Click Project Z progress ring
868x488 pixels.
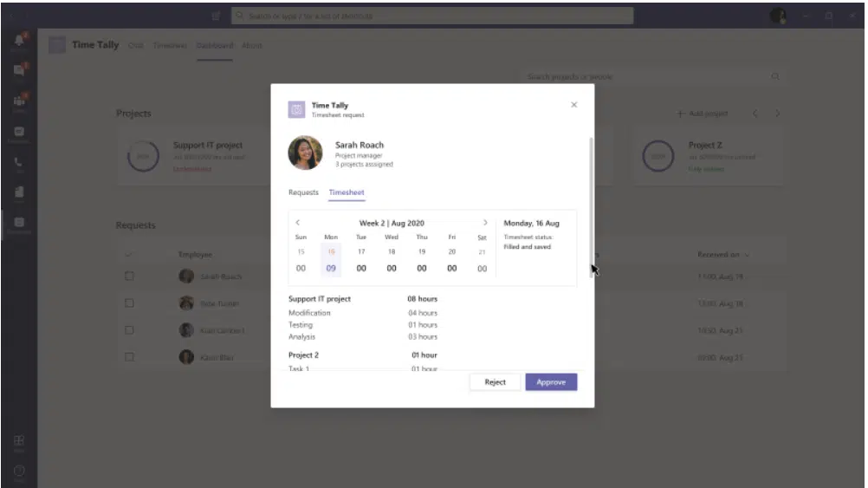click(658, 156)
